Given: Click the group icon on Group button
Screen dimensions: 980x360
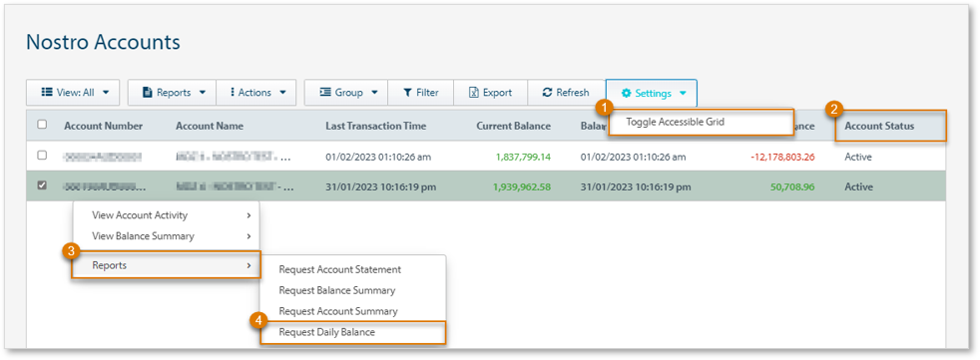Looking at the screenshot, I should coord(325,93).
